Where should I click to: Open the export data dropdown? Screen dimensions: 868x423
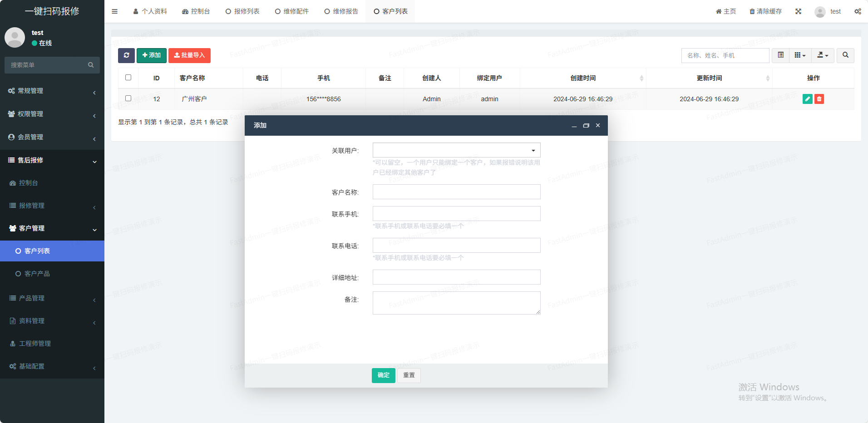823,55
